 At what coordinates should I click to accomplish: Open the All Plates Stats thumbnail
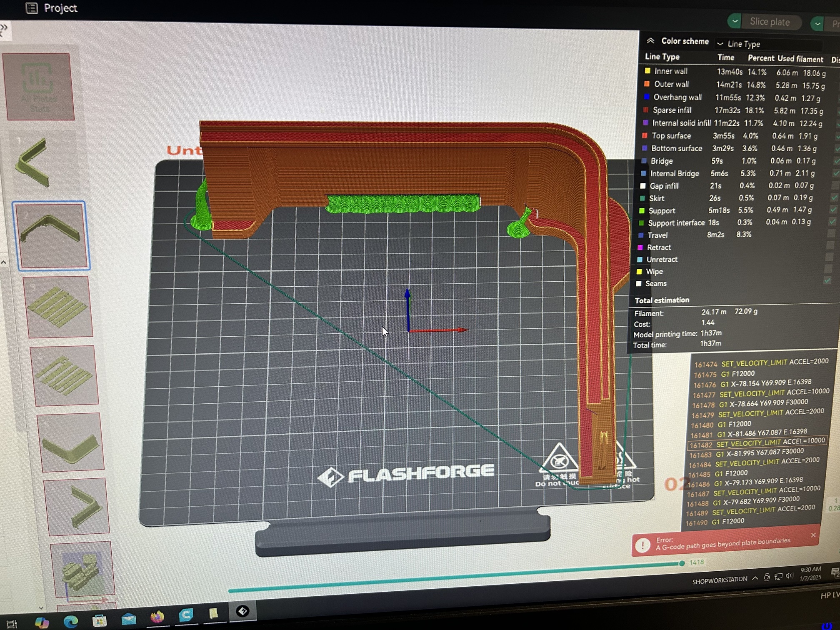click(39, 87)
